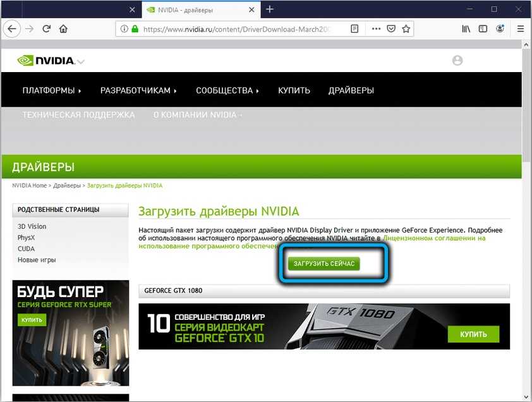Expand the СООБЩЕСТВА menu
Screen dimensions: 532x402
click(227, 90)
